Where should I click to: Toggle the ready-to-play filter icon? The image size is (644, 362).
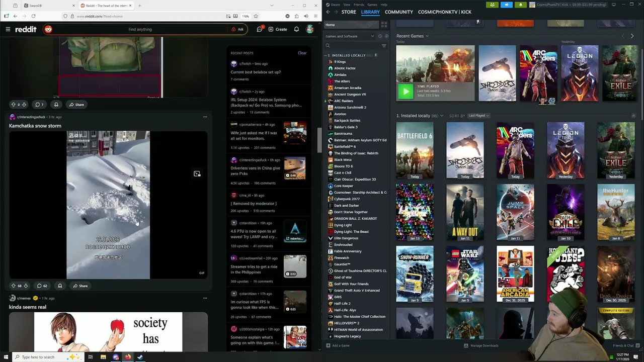coord(386,36)
